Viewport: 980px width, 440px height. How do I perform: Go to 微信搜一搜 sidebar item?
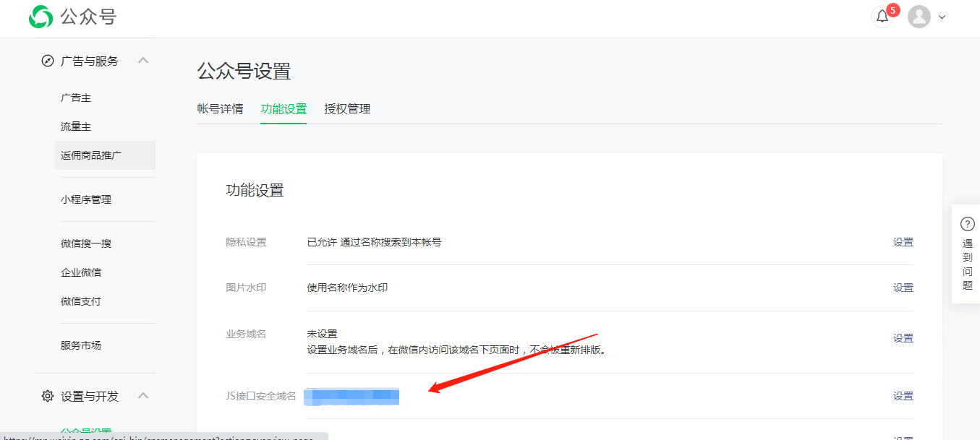tap(86, 243)
